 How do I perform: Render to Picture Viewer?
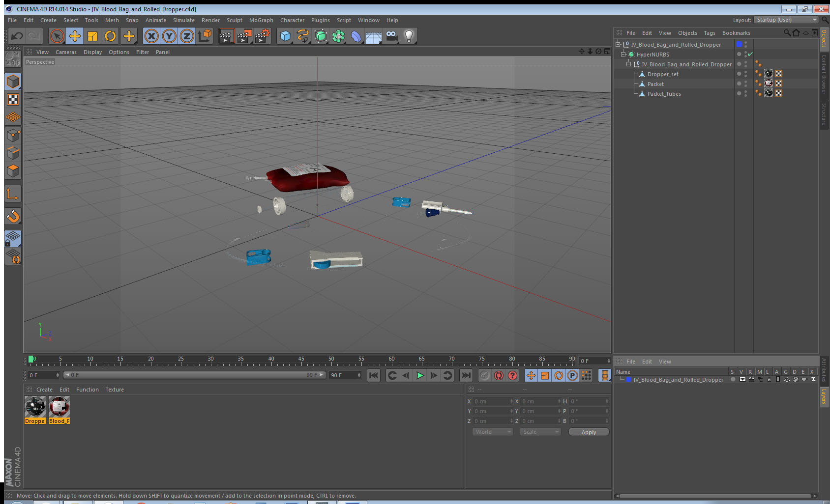(244, 36)
